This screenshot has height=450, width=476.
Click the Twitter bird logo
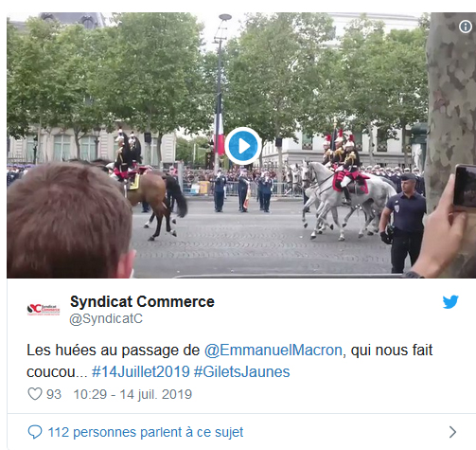(x=450, y=302)
